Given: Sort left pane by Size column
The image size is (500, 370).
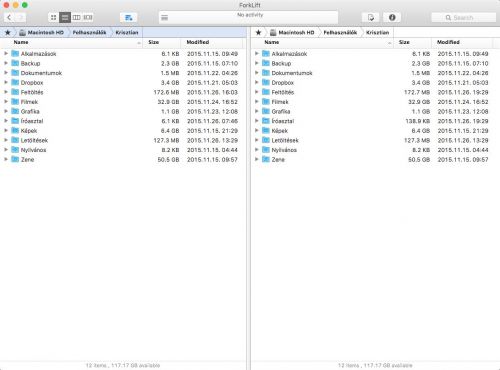Looking at the screenshot, I should 162,42.
